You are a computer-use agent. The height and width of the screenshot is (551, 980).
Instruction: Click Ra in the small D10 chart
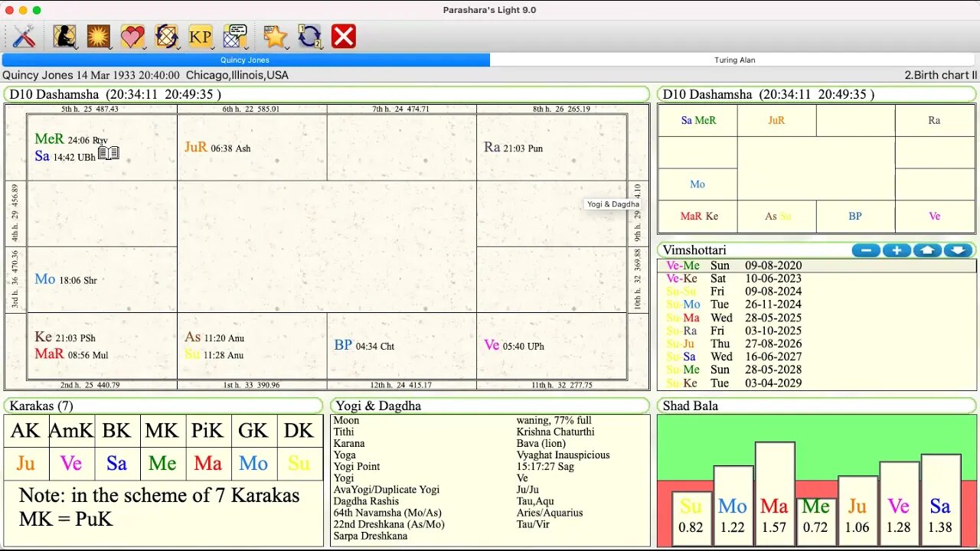pyautogui.click(x=934, y=120)
